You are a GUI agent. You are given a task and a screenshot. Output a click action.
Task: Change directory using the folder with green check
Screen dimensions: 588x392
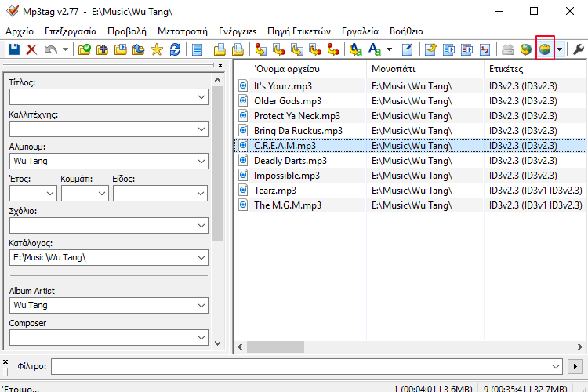[x=85, y=49]
